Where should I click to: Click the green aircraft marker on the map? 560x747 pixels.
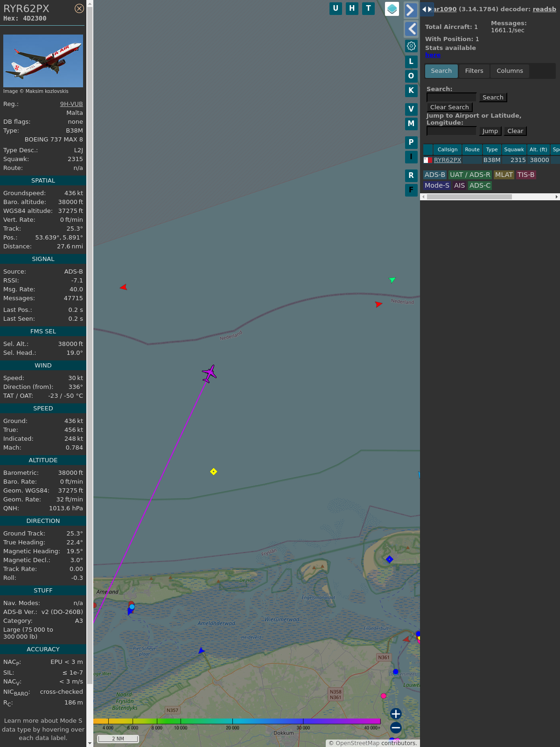tap(392, 280)
